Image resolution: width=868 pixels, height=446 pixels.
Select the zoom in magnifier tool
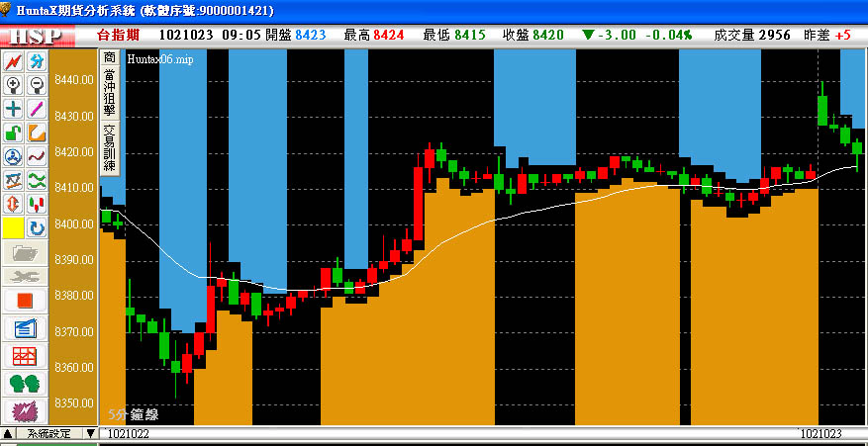click(x=13, y=85)
